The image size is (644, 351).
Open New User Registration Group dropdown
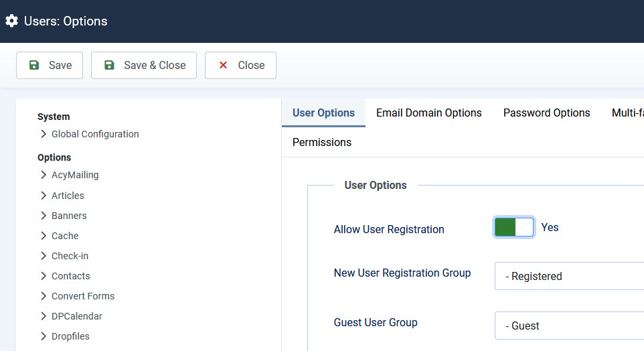569,276
